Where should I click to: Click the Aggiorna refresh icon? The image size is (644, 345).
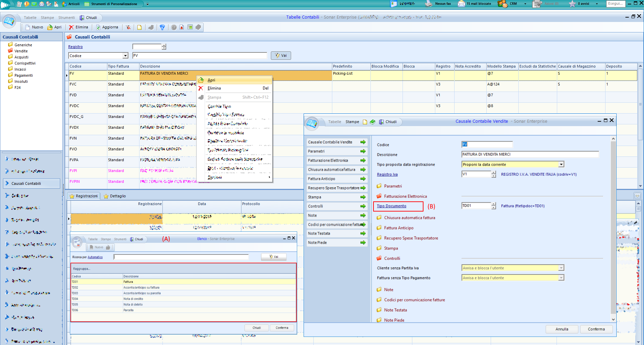pos(98,27)
